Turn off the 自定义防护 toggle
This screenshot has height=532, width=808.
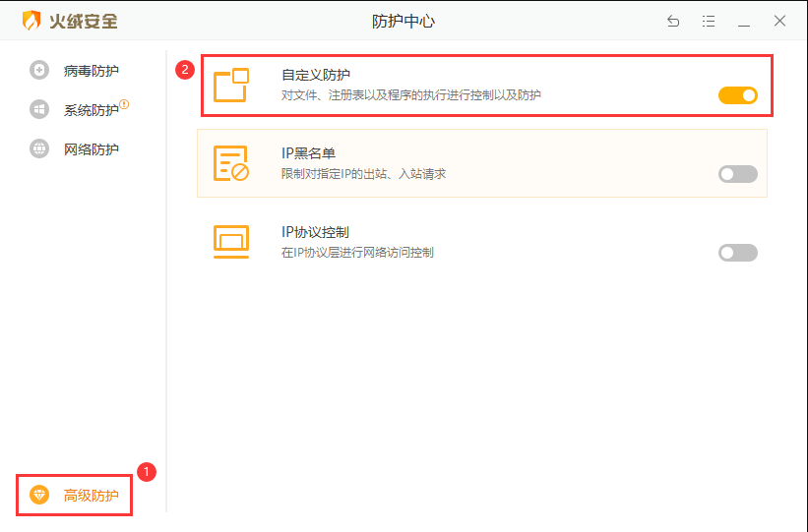point(738,95)
